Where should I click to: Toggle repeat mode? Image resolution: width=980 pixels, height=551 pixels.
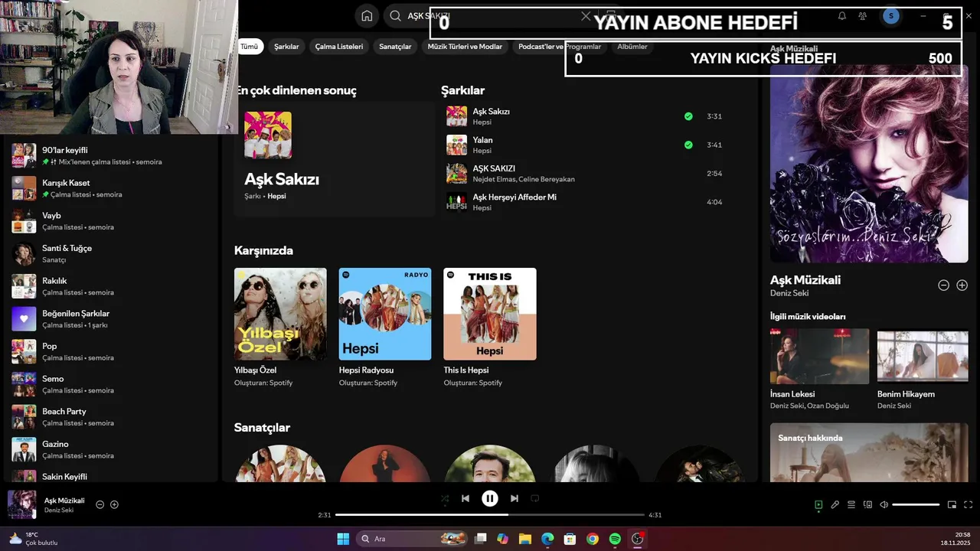pyautogui.click(x=535, y=498)
